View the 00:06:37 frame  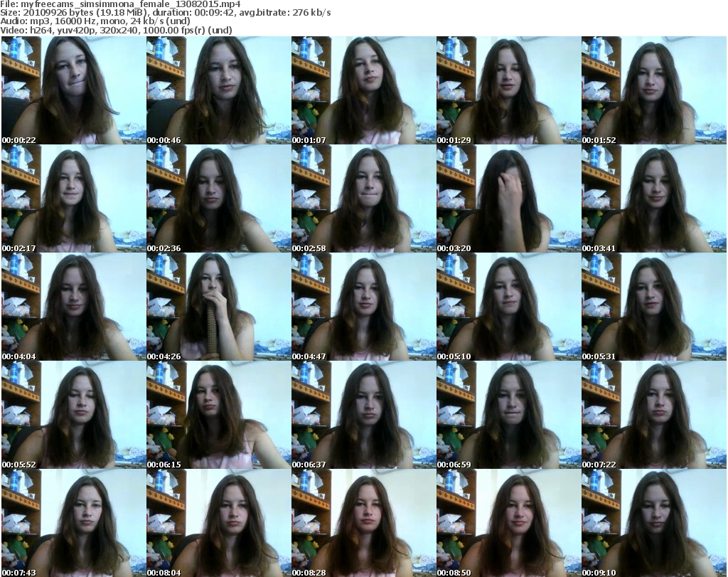point(363,415)
